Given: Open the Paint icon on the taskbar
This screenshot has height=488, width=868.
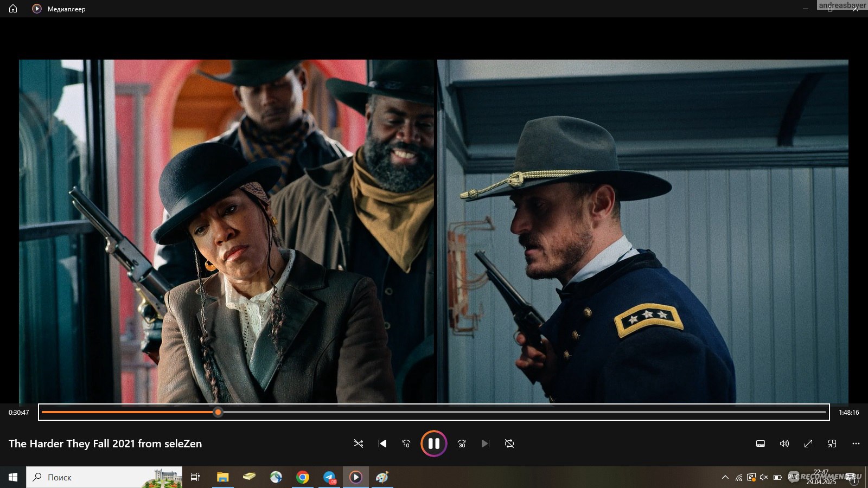Looking at the screenshot, I should click(x=382, y=477).
